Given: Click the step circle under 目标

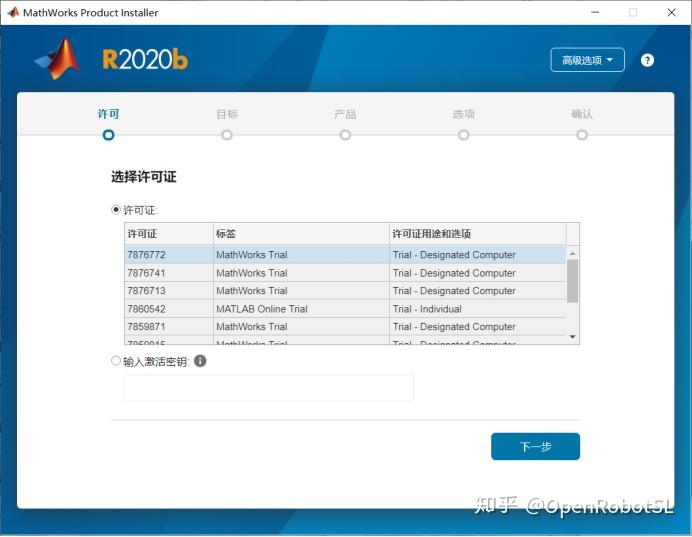Looking at the screenshot, I should coord(227,135).
